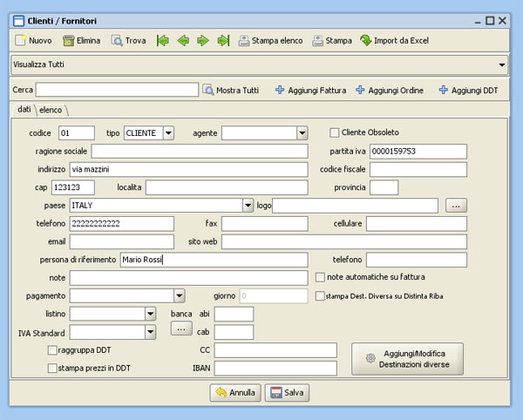
Task: Toggle the Cliente Obsoleto checkbox
Action: (334, 132)
